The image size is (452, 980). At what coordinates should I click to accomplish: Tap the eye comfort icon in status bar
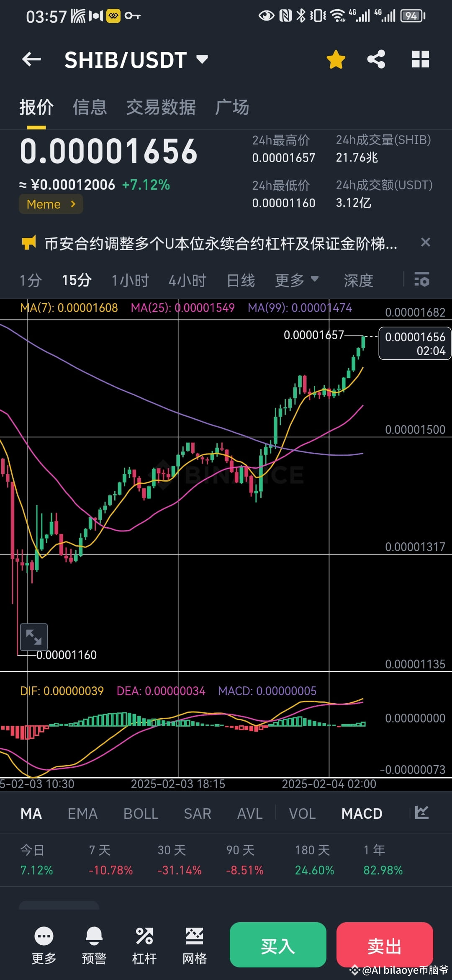(266, 16)
